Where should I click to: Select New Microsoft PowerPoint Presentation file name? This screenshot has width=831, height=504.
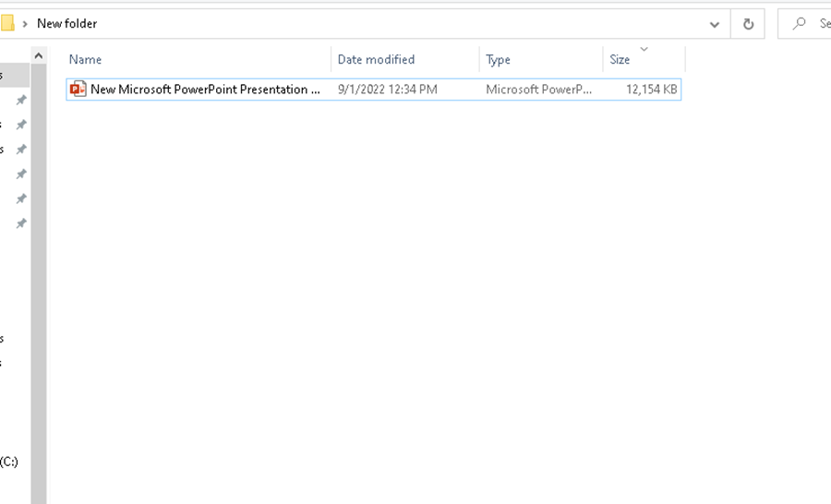tap(205, 89)
